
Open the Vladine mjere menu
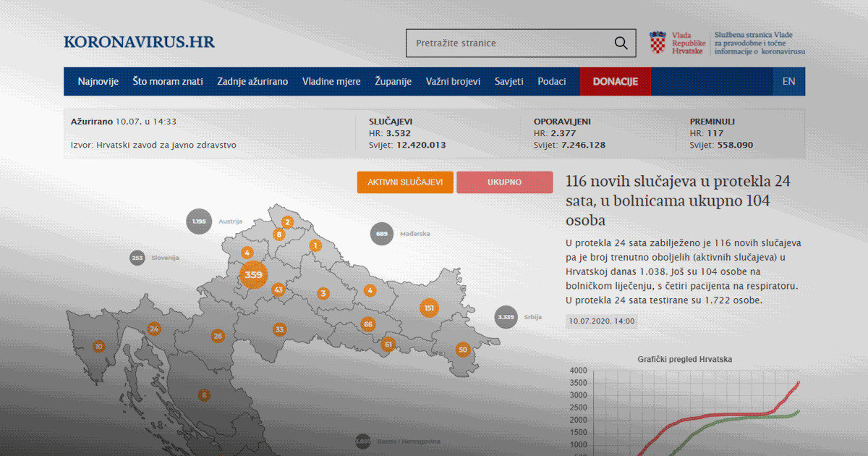click(x=331, y=82)
